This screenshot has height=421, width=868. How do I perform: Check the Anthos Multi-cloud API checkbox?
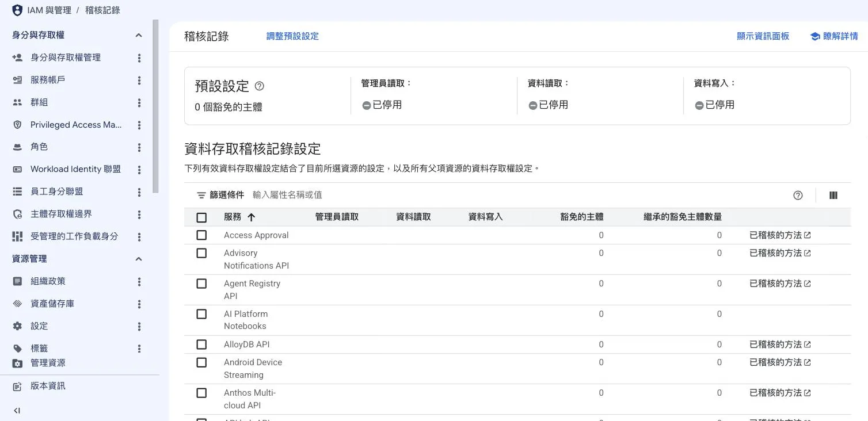click(x=201, y=393)
